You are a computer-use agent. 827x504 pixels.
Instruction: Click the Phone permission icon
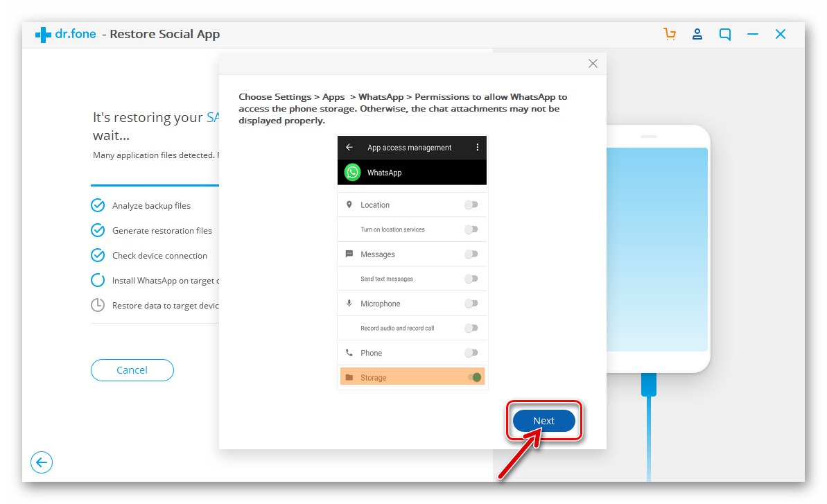(349, 353)
